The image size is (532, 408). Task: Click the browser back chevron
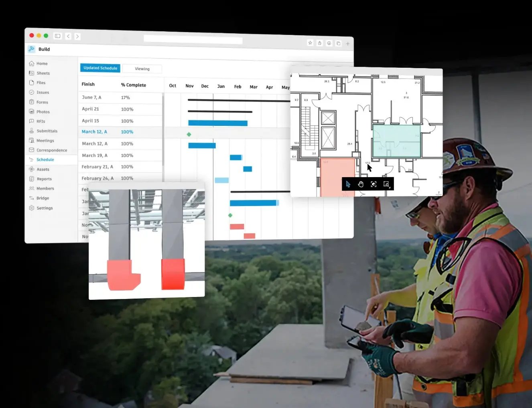(68, 36)
